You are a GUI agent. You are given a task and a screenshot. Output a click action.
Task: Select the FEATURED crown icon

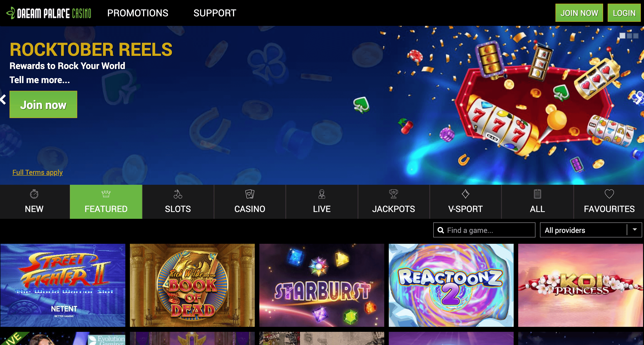tap(106, 194)
